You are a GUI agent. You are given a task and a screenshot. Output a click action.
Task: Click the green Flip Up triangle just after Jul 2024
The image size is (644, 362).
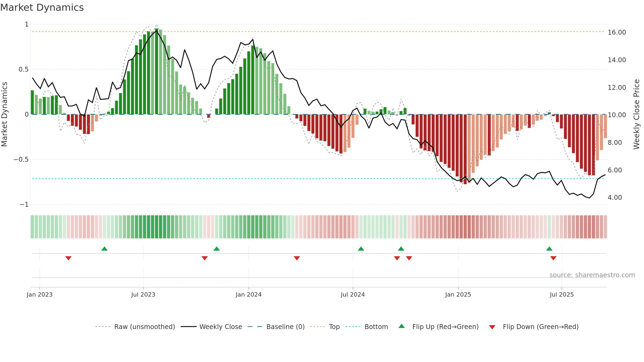[361, 249]
